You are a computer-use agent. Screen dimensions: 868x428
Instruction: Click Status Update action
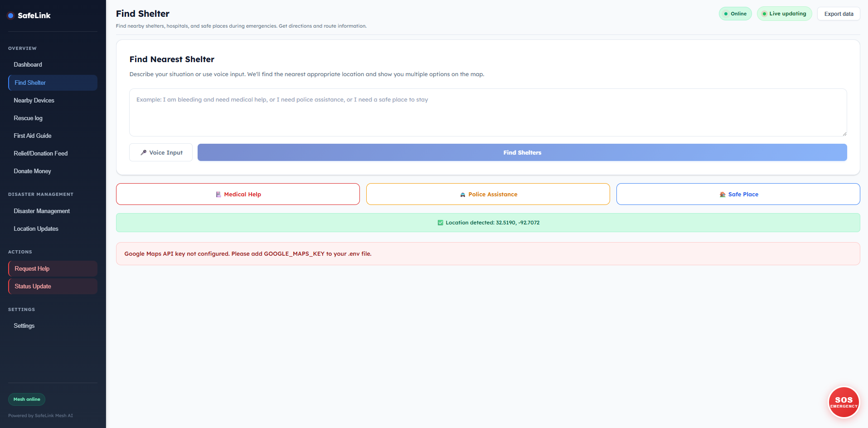click(53, 286)
